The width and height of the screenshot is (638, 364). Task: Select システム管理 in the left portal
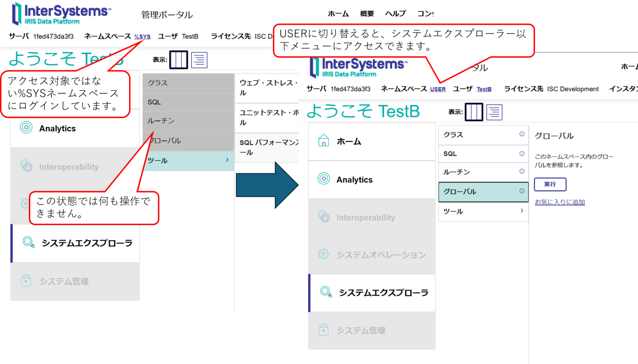[75, 281]
